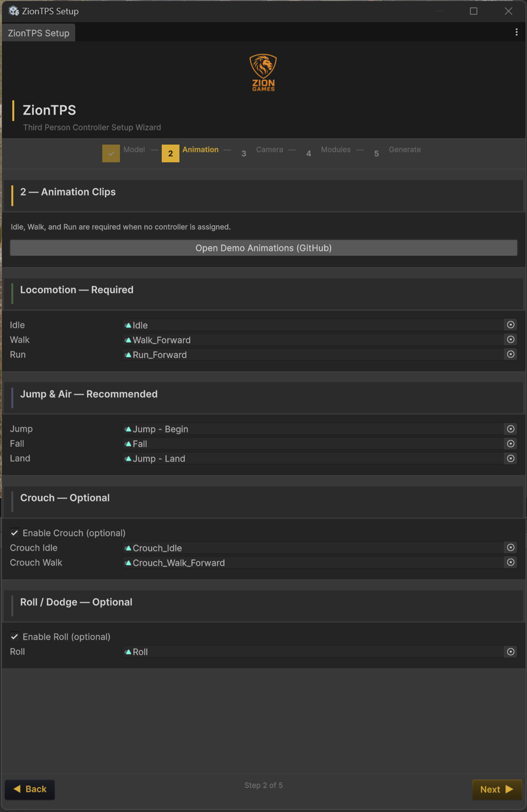Close the ZionTPS Setup window

pos(509,11)
